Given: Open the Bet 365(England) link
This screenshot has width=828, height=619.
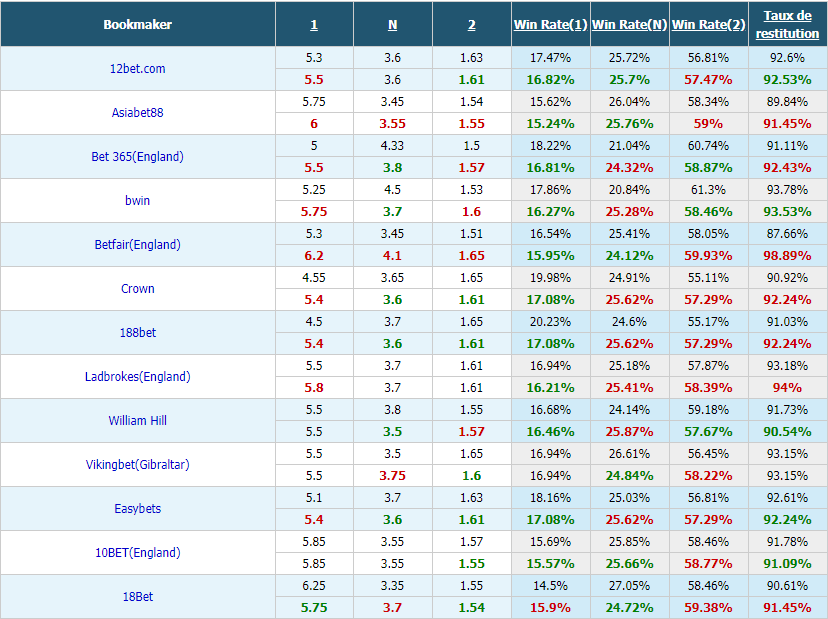Looking at the screenshot, I should tap(137, 156).
